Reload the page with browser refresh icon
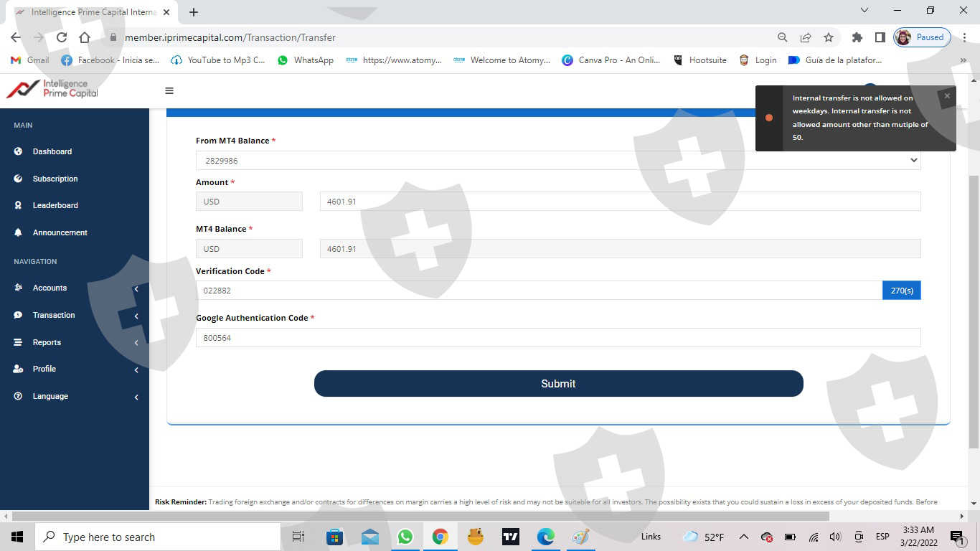The width and height of the screenshot is (980, 551). (x=62, y=37)
